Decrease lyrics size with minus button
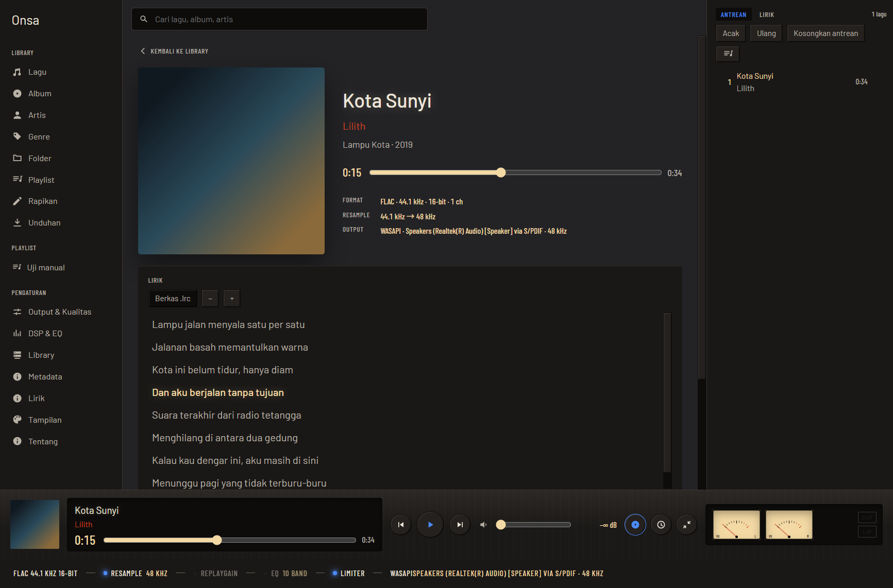This screenshot has width=893, height=588. (x=210, y=299)
